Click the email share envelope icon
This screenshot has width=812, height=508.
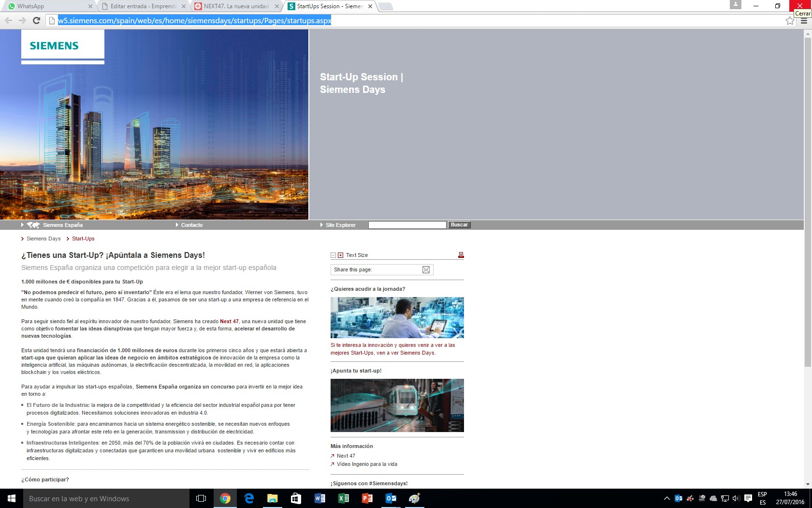pos(426,270)
